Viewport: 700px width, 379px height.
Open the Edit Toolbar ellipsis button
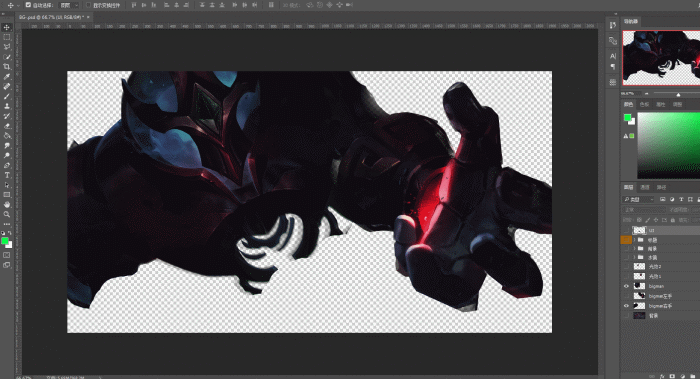7,224
